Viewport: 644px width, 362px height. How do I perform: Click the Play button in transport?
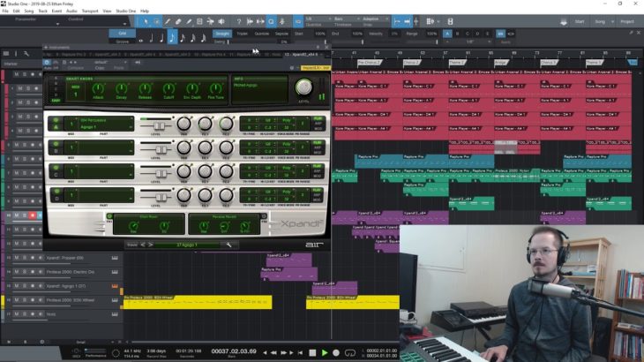[x=325, y=352]
